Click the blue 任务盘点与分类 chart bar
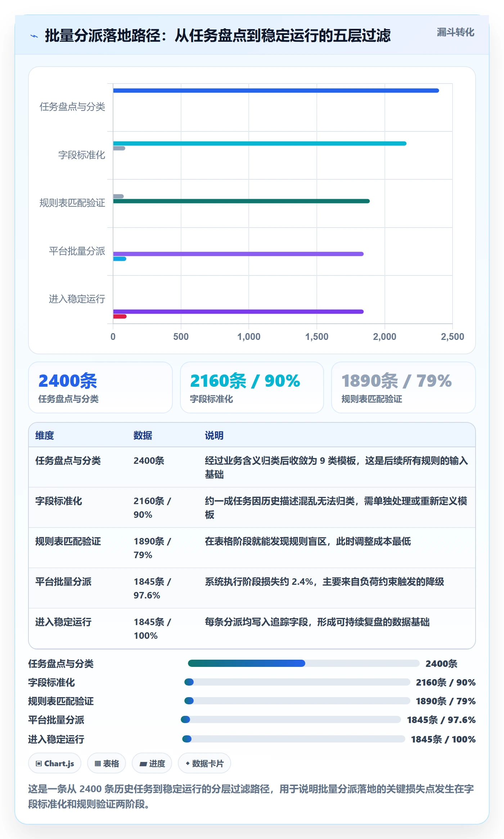The width and height of the screenshot is (504, 839). pos(276,90)
